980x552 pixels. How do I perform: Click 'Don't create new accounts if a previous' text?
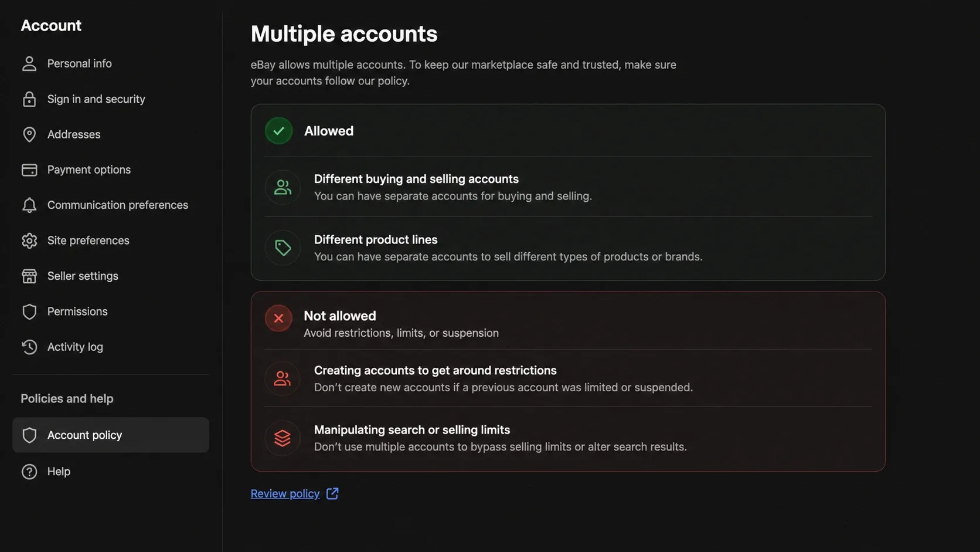click(503, 387)
